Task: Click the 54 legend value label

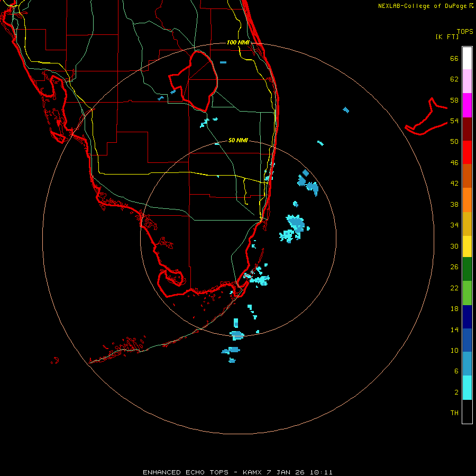Action: pos(454,121)
